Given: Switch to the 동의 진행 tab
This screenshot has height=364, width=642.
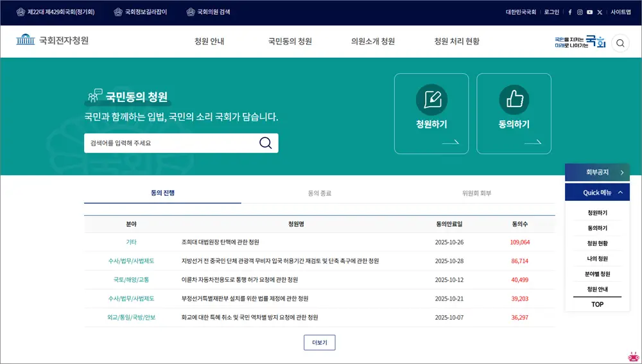Looking at the screenshot, I should (x=162, y=193).
